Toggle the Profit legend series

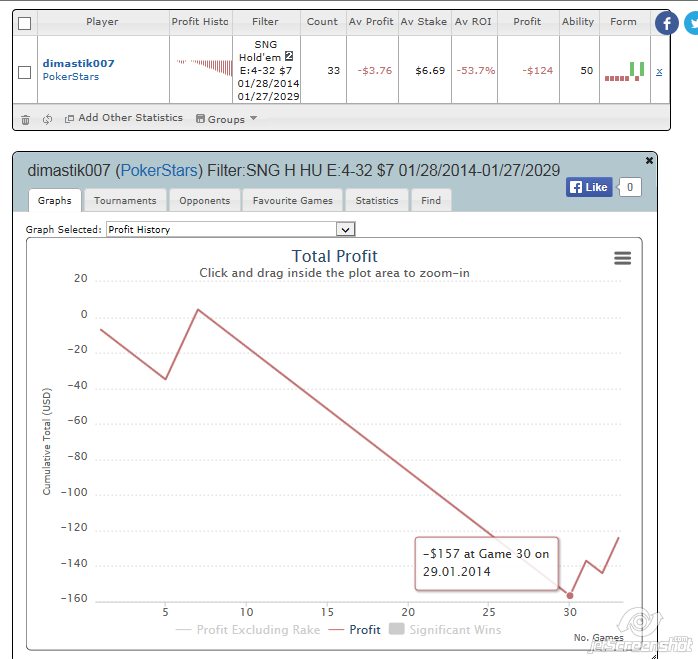click(x=355, y=630)
